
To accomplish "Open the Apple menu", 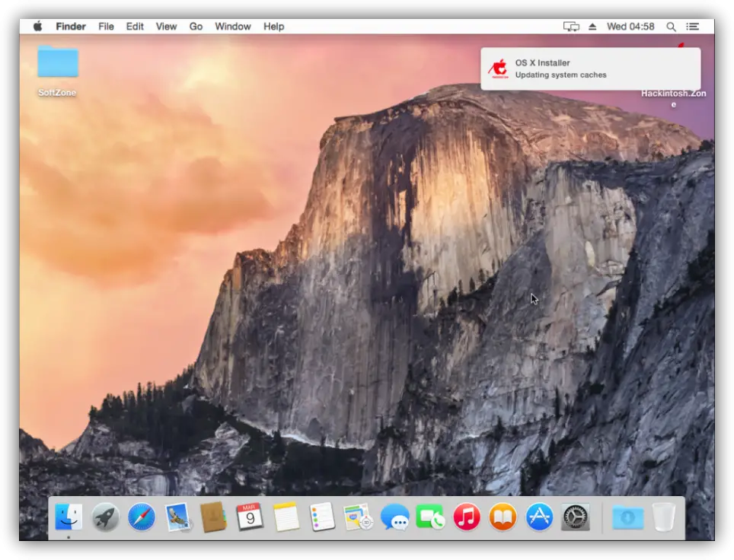I will 38,26.
